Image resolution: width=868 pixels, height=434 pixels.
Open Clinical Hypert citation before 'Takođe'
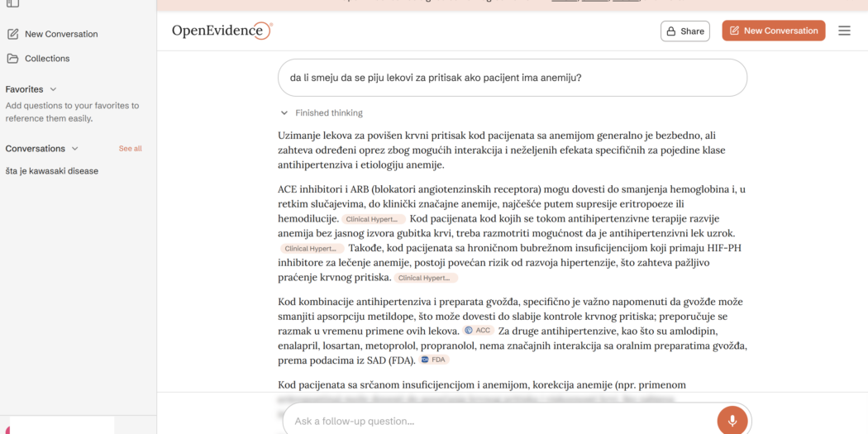pos(311,249)
